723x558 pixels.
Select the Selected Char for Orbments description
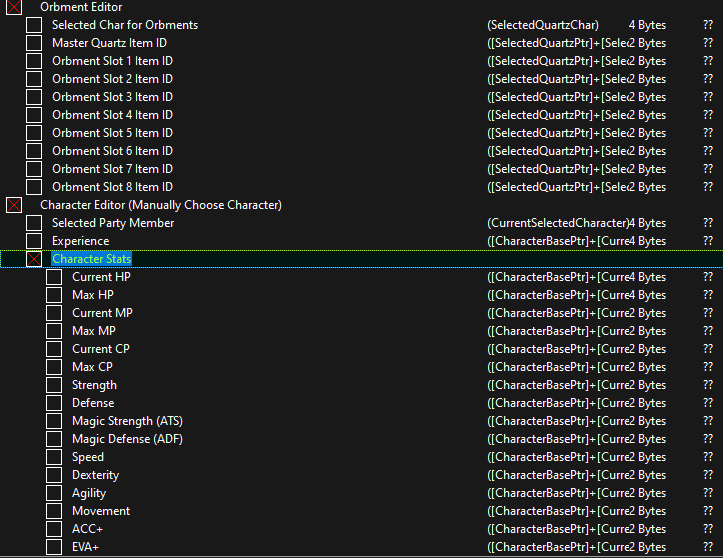125,25
